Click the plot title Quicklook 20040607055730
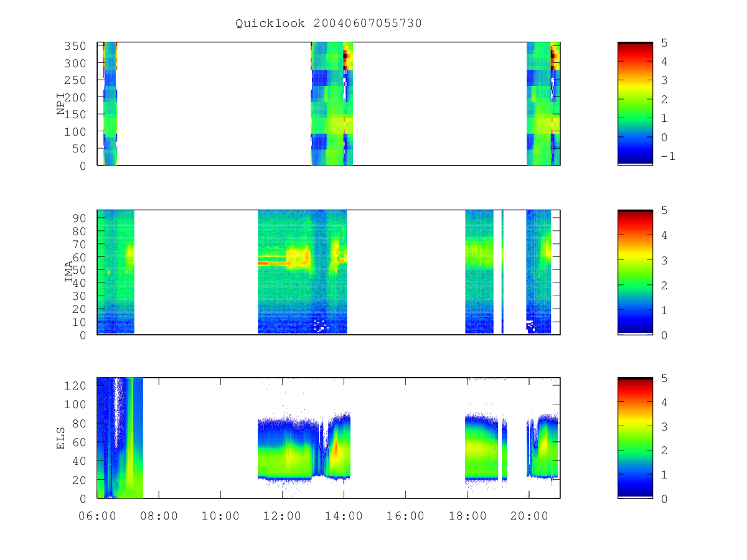 (329, 24)
